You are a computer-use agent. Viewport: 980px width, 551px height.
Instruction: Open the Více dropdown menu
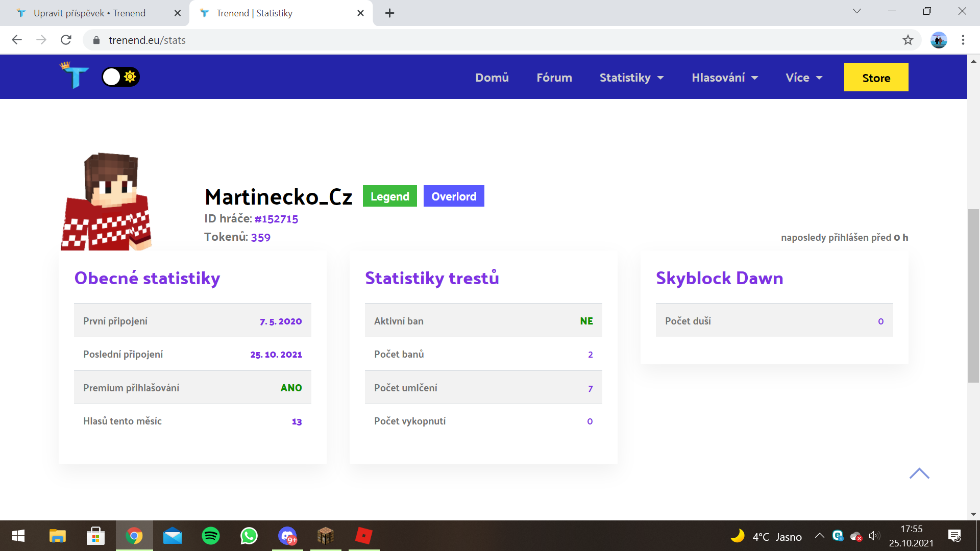(804, 78)
